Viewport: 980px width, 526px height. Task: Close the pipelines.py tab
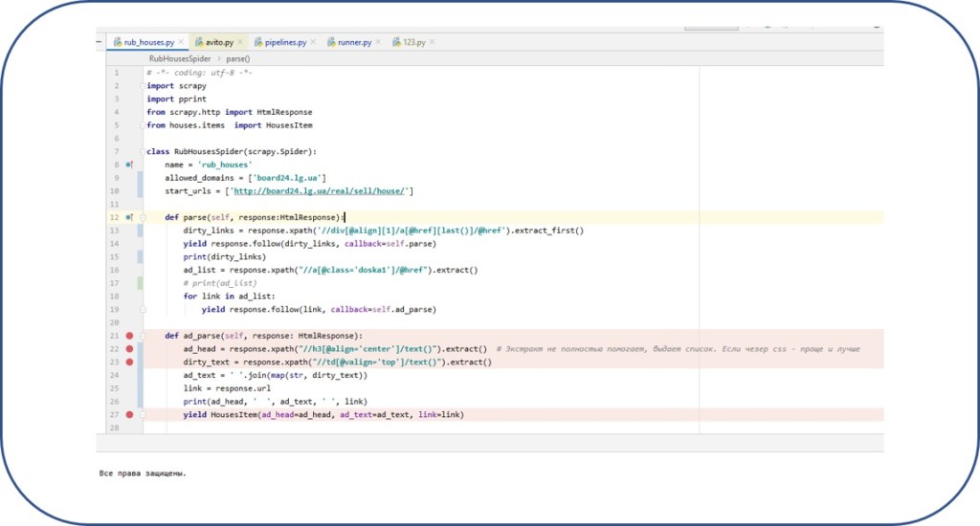coord(314,42)
